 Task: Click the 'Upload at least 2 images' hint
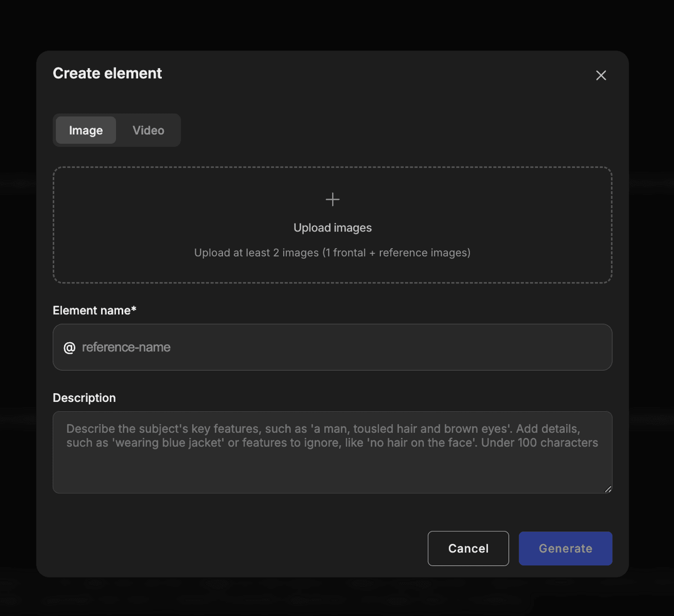(x=332, y=253)
